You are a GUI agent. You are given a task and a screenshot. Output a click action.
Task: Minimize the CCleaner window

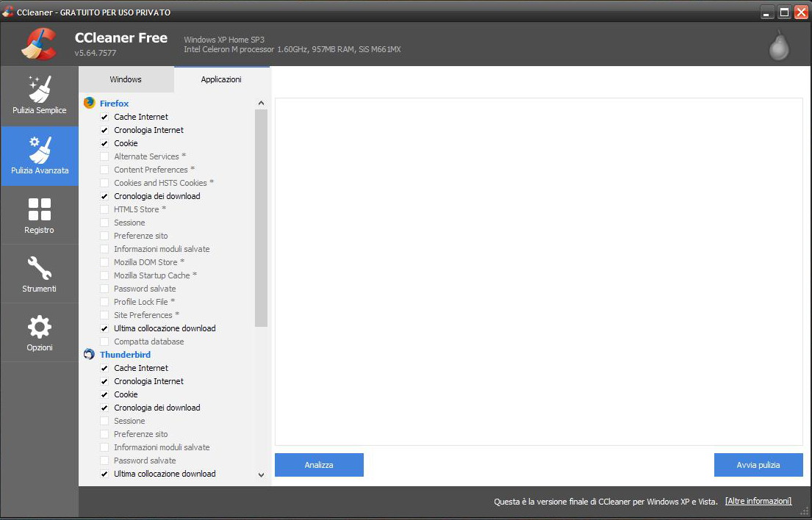[x=767, y=13]
